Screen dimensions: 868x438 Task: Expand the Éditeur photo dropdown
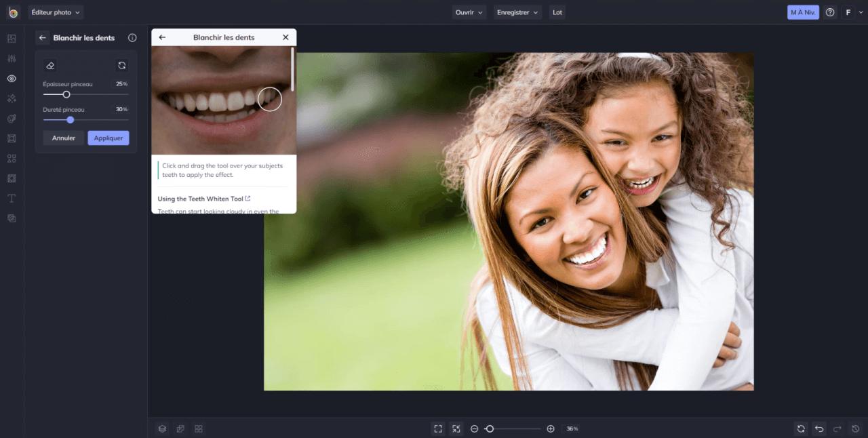pos(56,12)
